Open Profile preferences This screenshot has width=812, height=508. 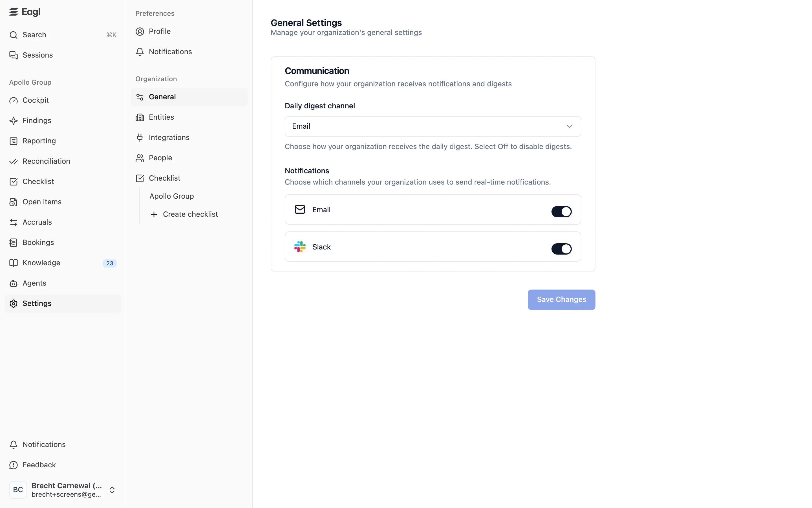189,32
